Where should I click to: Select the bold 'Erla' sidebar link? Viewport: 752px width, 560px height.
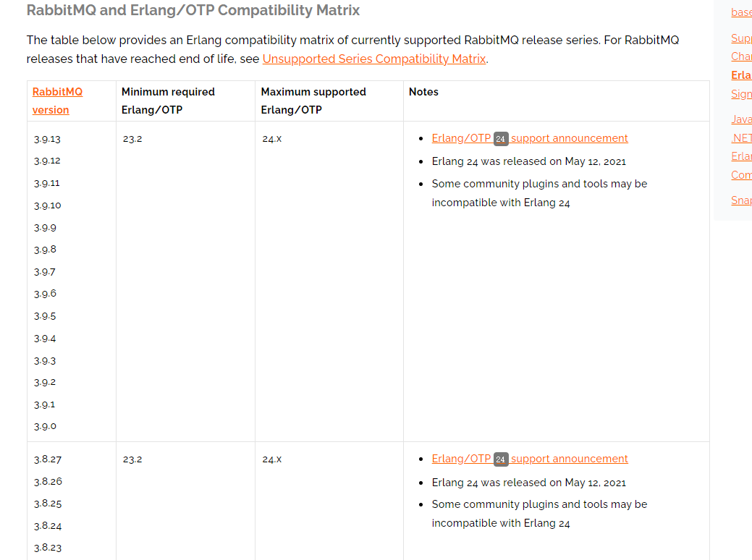point(741,75)
